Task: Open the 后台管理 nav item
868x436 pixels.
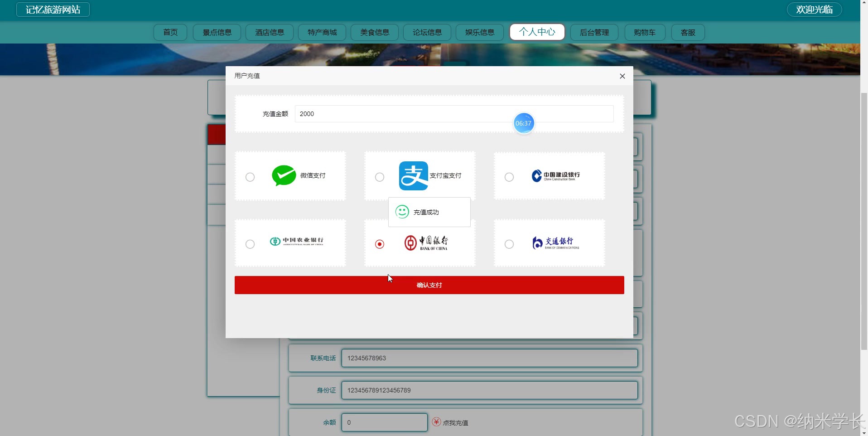Action: 594,32
